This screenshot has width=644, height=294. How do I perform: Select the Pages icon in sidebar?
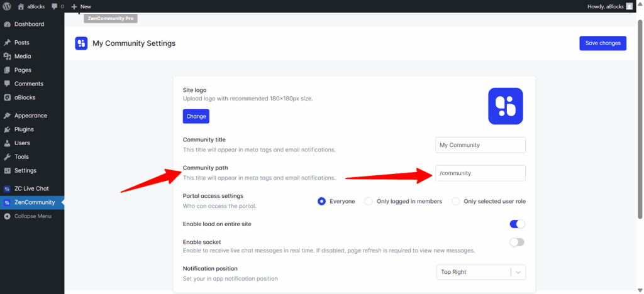[x=7, y=70]
